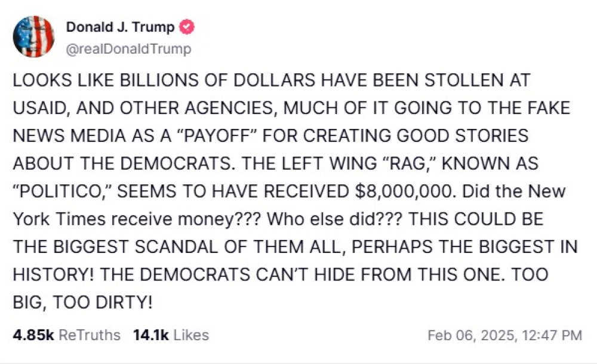Click the ReTruths label

(90, 335)
